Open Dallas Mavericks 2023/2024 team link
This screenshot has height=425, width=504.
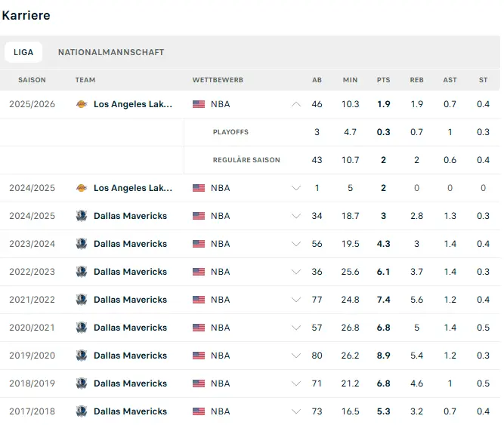click(130, 244)
